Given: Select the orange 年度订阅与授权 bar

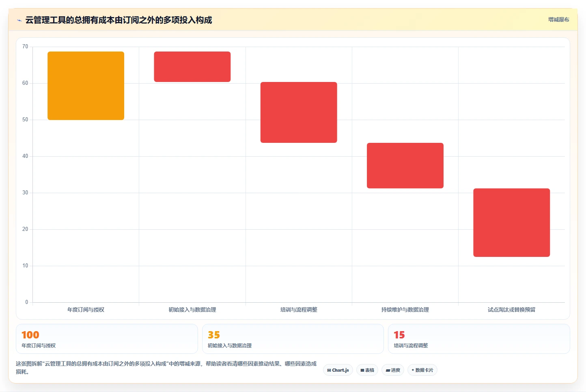Looking at the screenshot, I should pos(86,86).
